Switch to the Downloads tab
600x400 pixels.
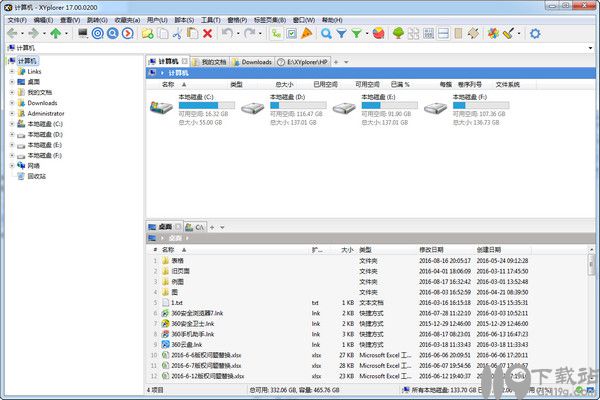point(252,62)
